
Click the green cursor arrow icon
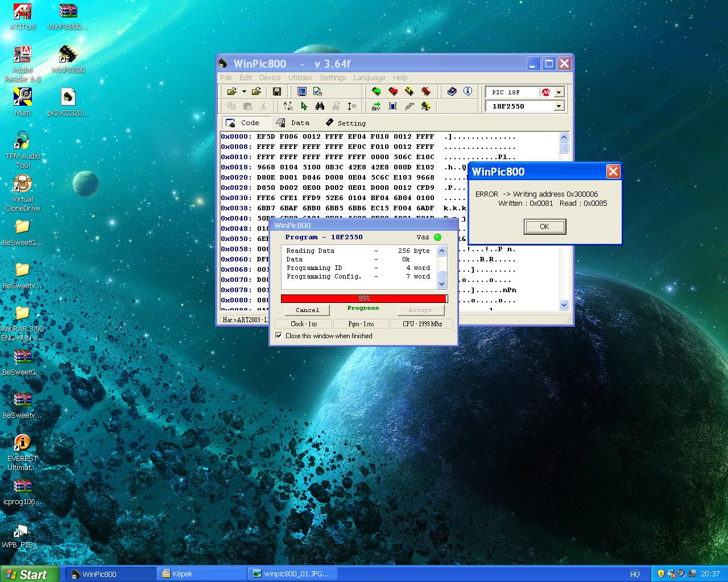(304, 106)
